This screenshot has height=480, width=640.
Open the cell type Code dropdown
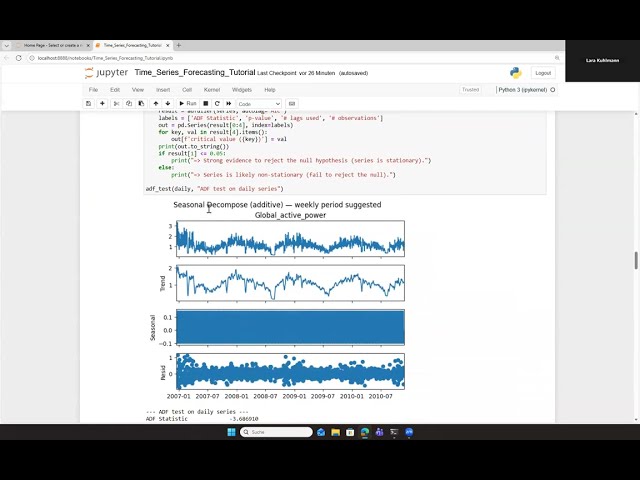point(259,104)
